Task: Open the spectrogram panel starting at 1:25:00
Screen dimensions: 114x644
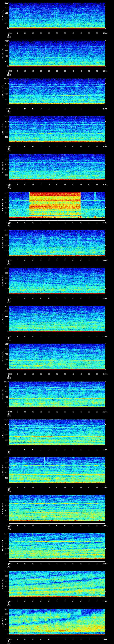Action: tap(57, 432)
